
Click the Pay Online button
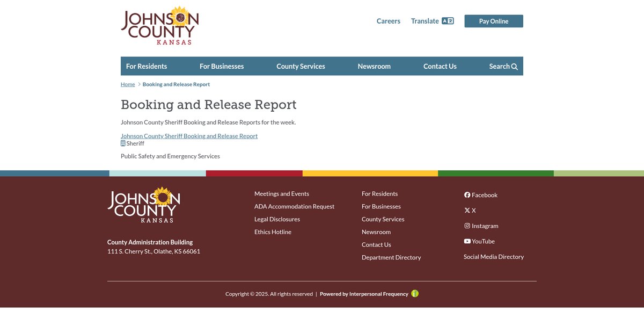pos(494,21)
